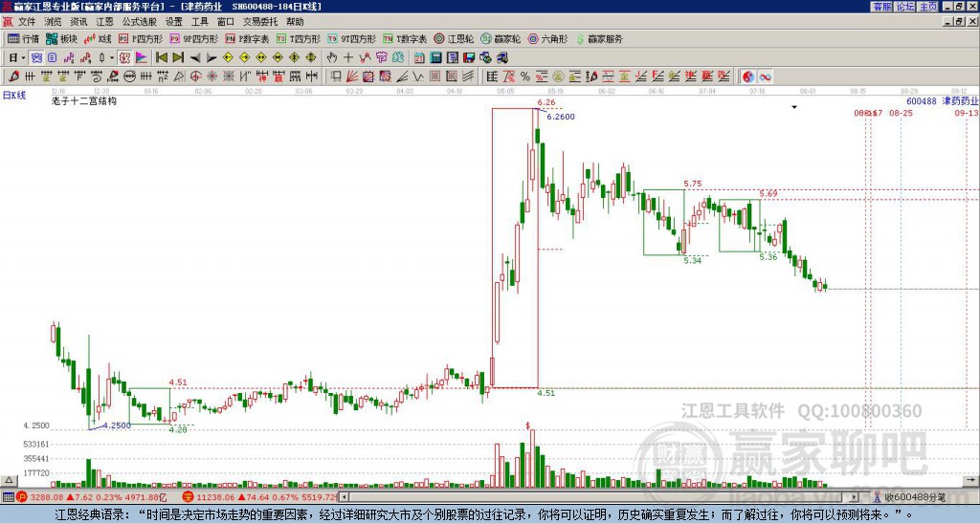Screen dimensions: 980x524
Task: Click the small black dropdown triangle on chart
Action: tap(794, 107)
